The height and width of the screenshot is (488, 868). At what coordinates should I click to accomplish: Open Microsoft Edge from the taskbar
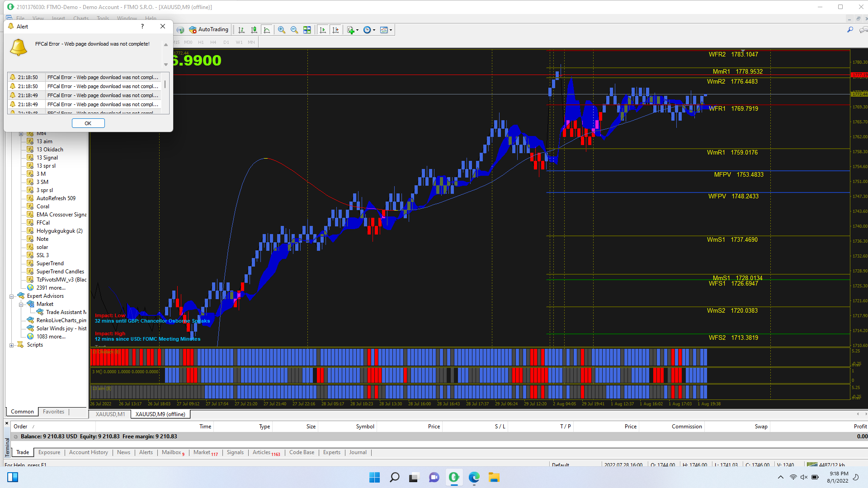tap(474, 477)
